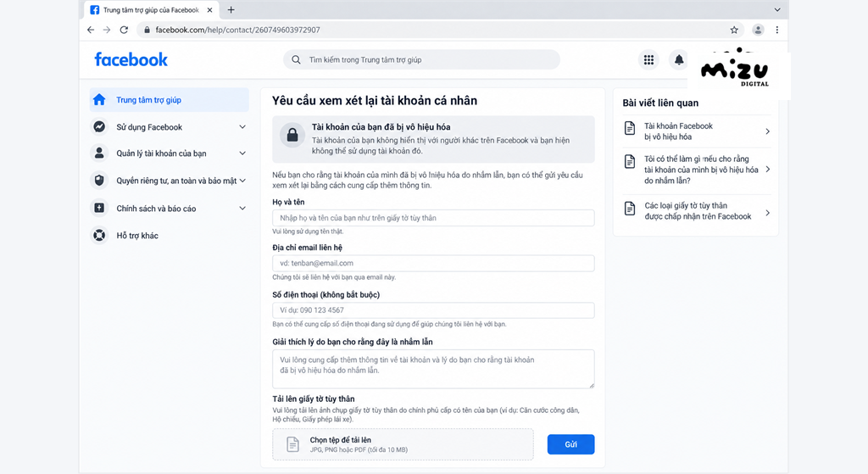868x474 pixels.
Task: Click the Tải lên giấy tờ tùy thân label
Action: point(314,399)
